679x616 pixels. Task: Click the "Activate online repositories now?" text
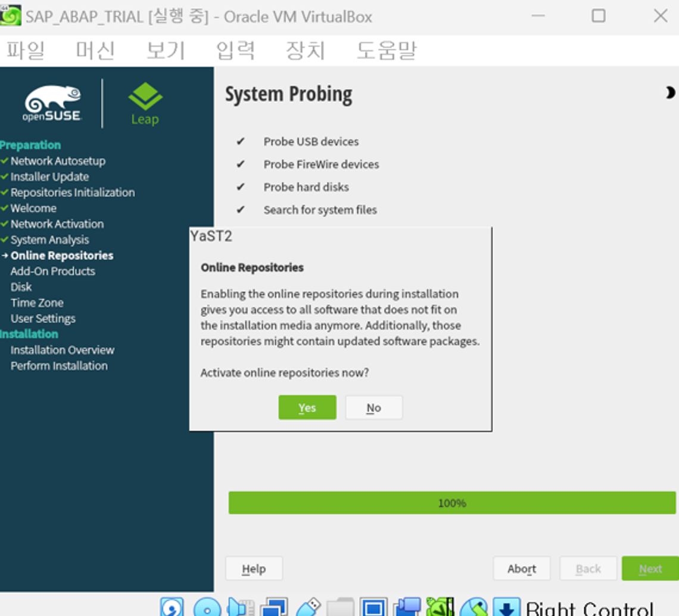pos(285,372)
